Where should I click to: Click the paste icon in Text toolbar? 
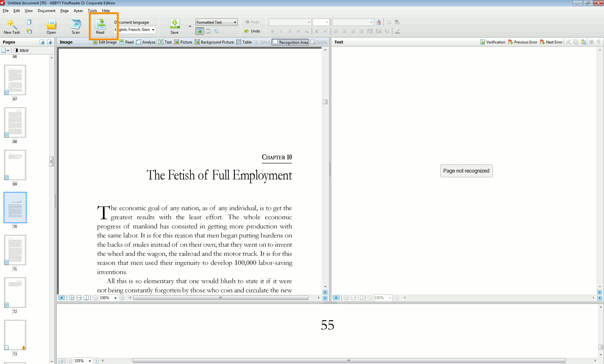pos(583,42)
